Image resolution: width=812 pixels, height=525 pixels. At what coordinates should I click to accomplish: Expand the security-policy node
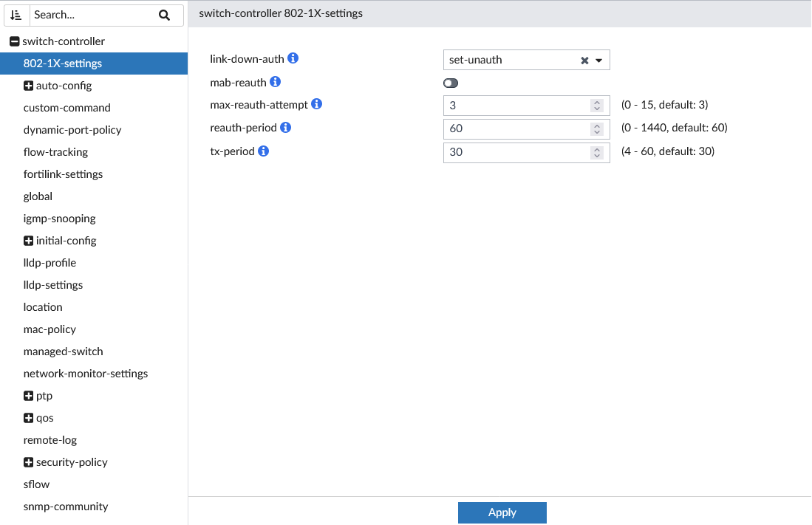pyautogui.click(x=27, y=461)
